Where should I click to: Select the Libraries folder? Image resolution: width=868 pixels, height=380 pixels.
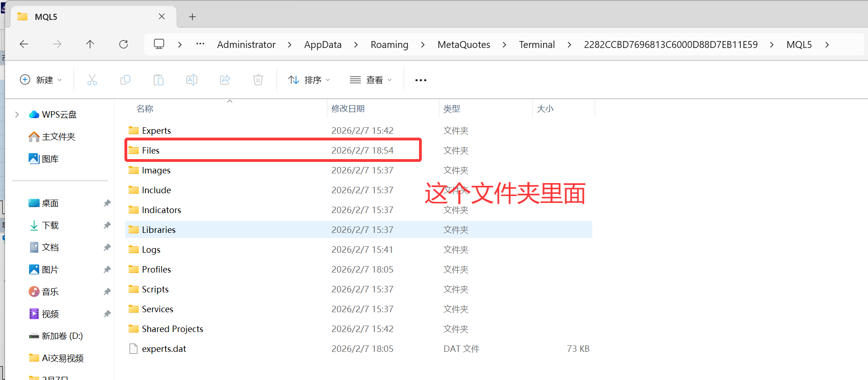point(359,230)
